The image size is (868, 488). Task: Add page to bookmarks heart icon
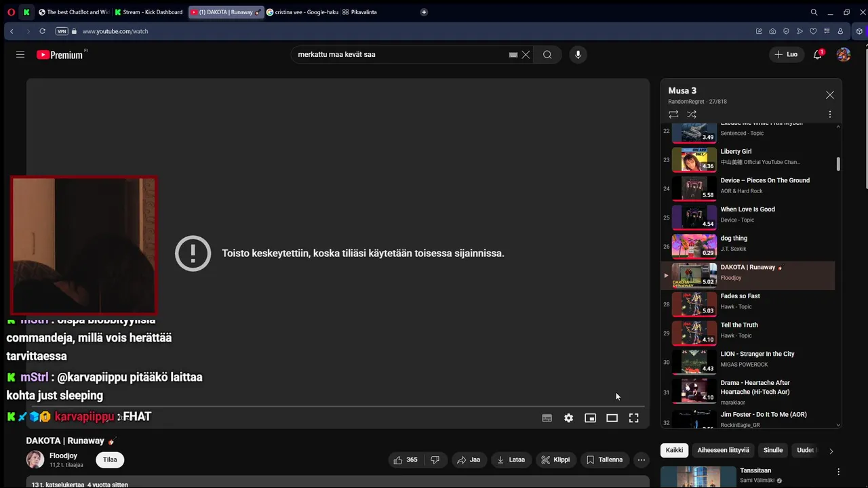pyautogui.click(x=813, y=31)
